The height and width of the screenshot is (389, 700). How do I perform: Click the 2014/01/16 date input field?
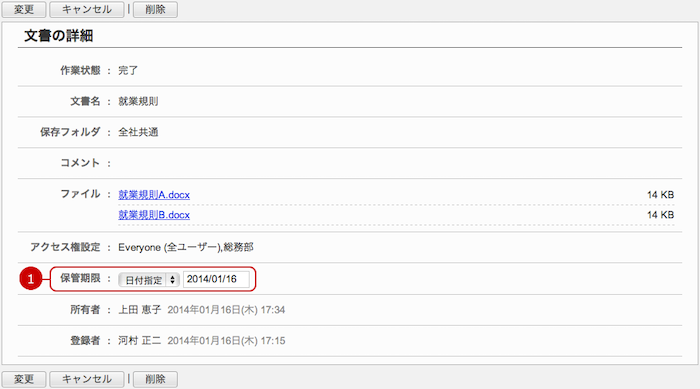coord(216,279)
